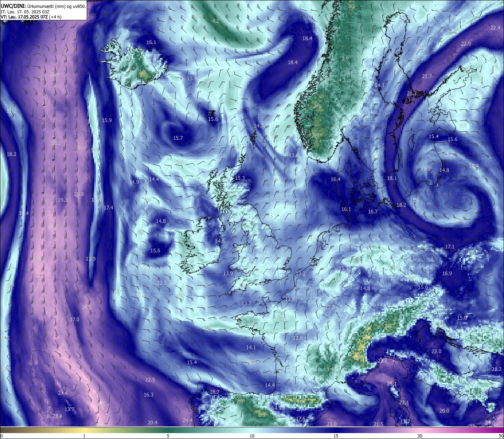This screenshot has width=504, height=439.
Task: Click the map value '22.0'
Action: [x=436, y=351]
